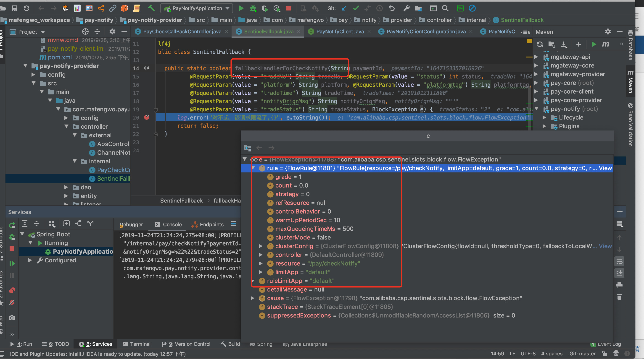Build project with the hammer icon
This screenshot has height=359, width=644.
pyautogui.click(x=151, y=8)
